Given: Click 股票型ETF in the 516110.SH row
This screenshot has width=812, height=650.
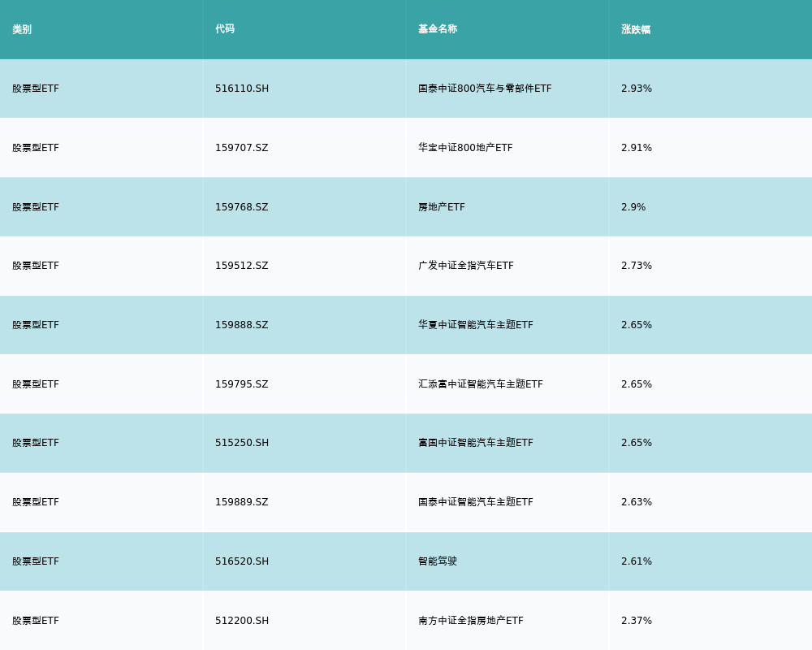Looking at the screenshot, I should 36,89.
